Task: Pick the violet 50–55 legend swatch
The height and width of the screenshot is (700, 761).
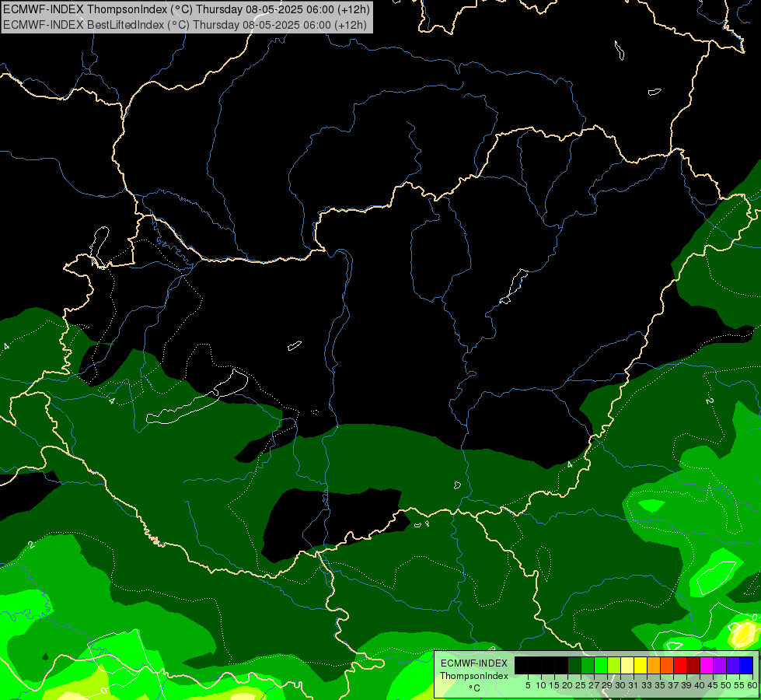Action: (733, 665)
